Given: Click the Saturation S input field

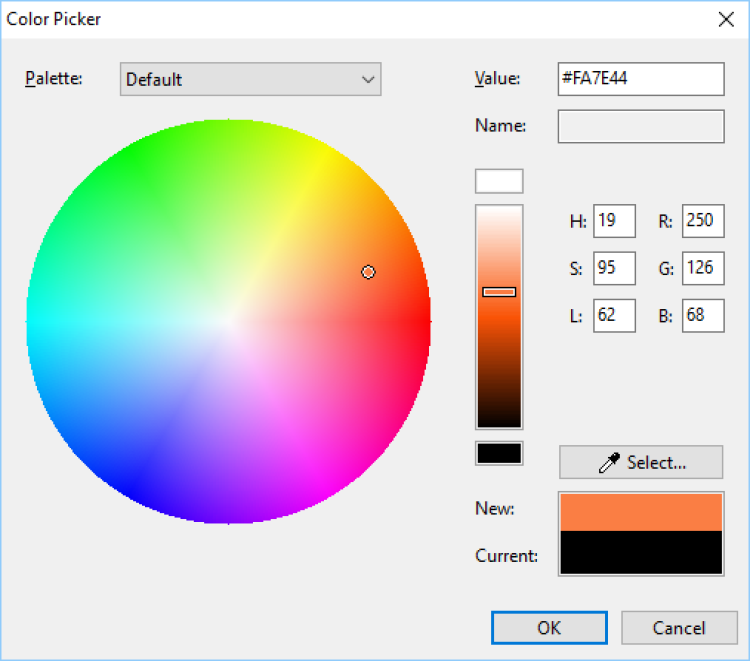Looking at the screenshot, I should point(614,268).
